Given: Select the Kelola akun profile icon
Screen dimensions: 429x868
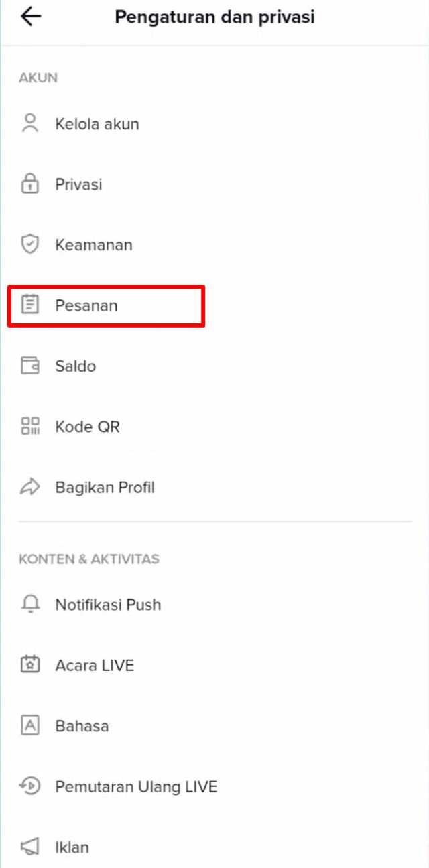Looking at the screenshot, I should [x=29, y=123].
